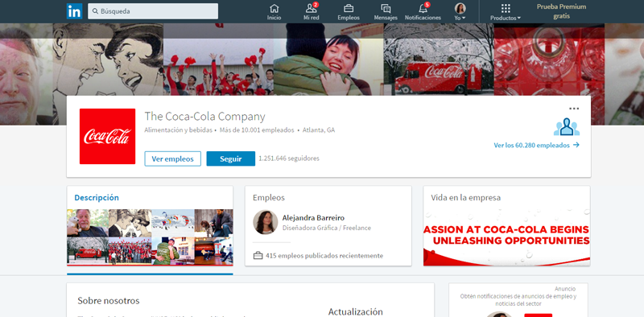Image resolution: width=644 pixels, height=317 pixels.
Task: Open Ver los 60.280 empleados link
Action: [x=536, y=145]
